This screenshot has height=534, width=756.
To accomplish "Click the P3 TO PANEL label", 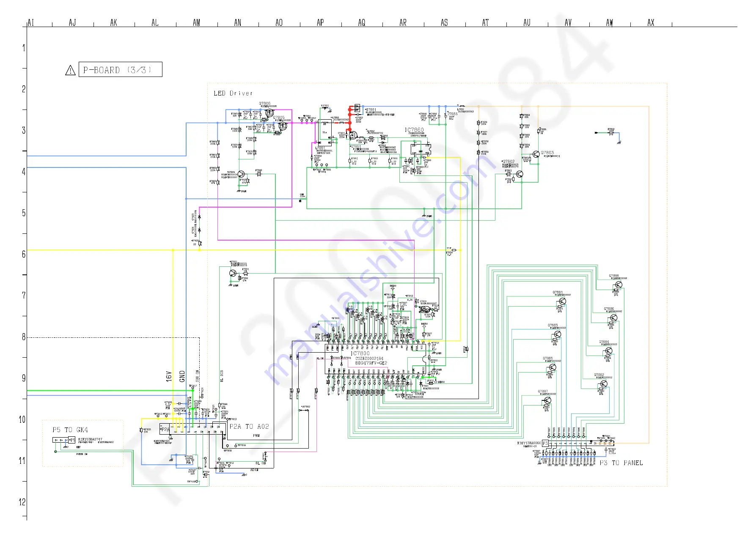I will pyautogui.click(x=621, y=463).
